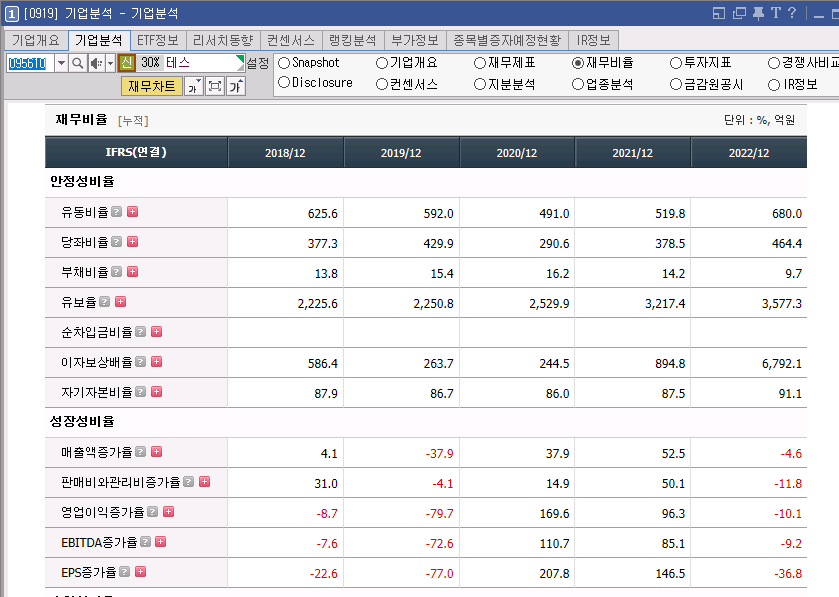
Task: Open the stock code dropdown arrow
Action: (x=62, y=64)
